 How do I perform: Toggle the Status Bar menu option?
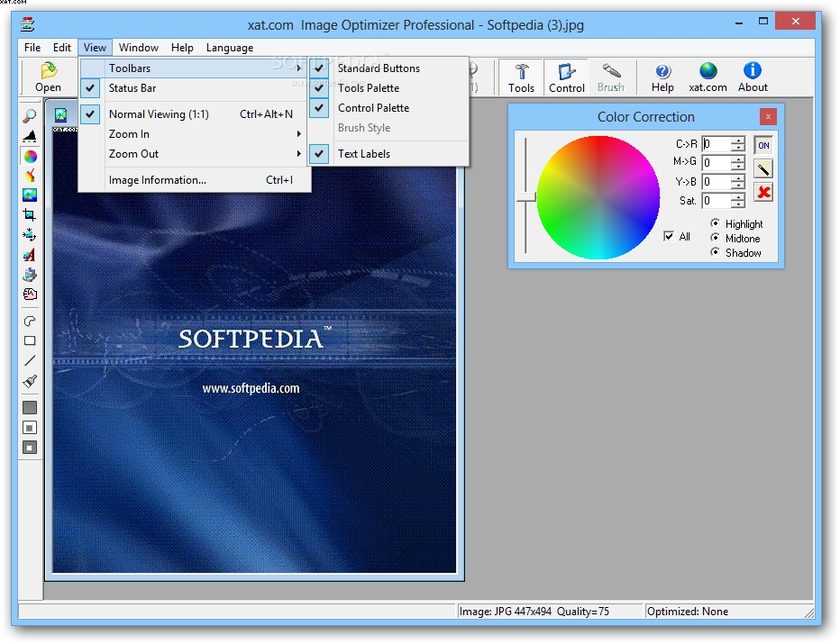coord(195,87)
